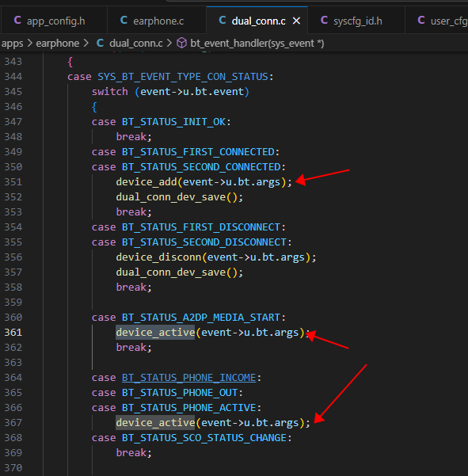Click BT_STATUS_SCO_STATUS_CHANGE constant
468x476 pixels.
pyautogui.click(x=204, y=438)
